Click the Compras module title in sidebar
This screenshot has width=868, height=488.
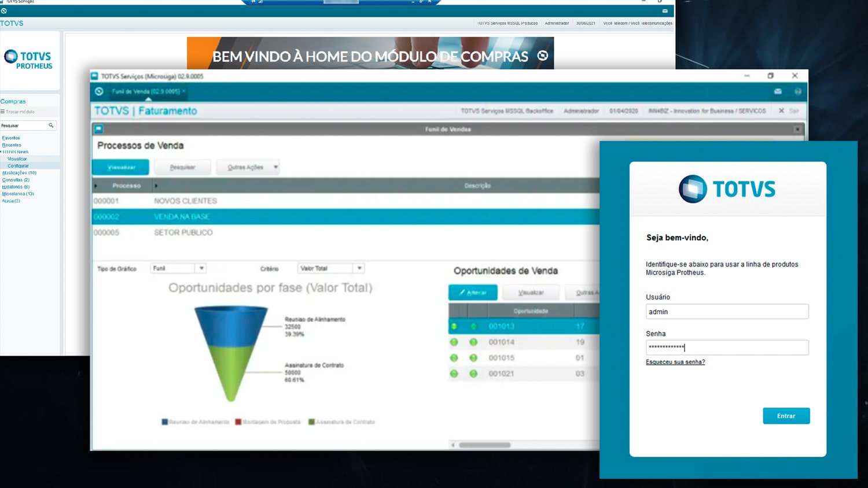pos(13,101)
